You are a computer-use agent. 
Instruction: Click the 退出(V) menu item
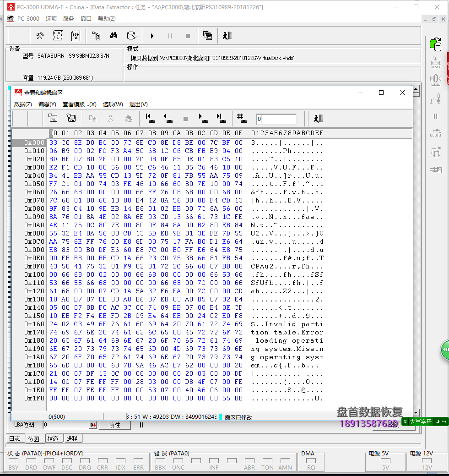pos(139,104)
